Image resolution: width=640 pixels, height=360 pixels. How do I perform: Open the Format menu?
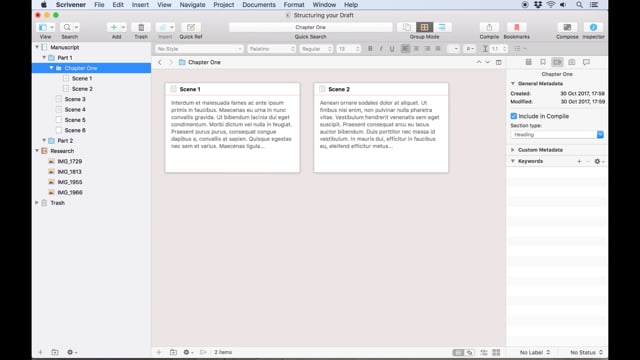[x=294, y=5]
